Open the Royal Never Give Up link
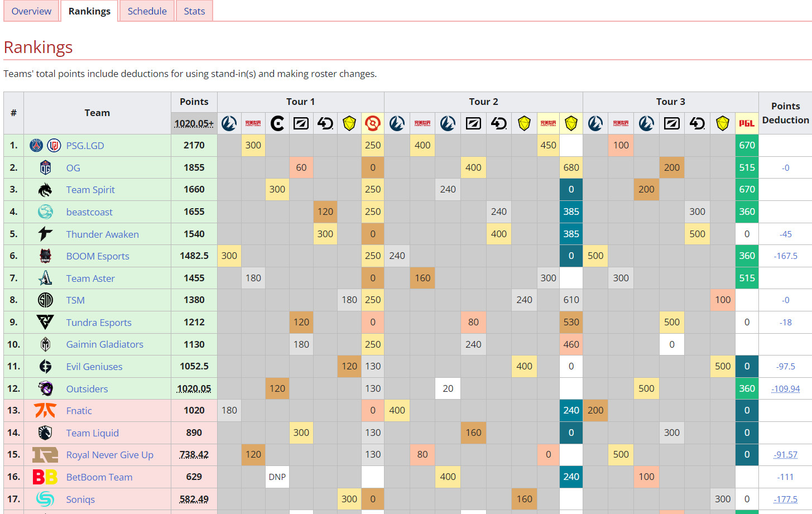This screenshot has width=812, height=514. tap(110, 455)
